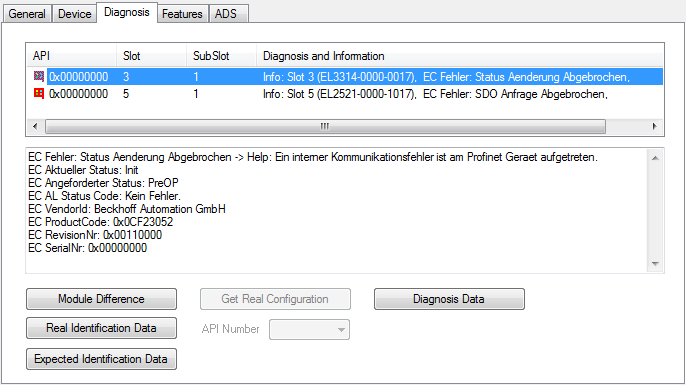Click the horizontal scrollbar left arrow
This screenshot has height=385, width=686.
click(x=35, y=126)
